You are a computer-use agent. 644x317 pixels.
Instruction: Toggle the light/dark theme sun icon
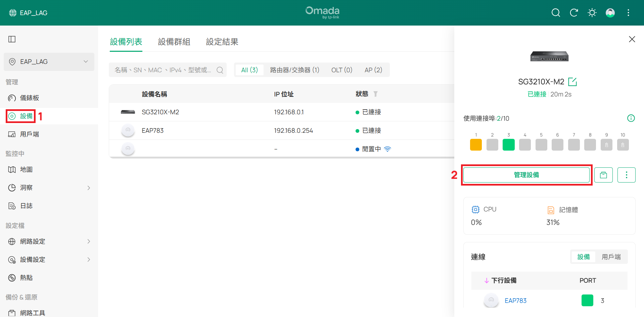coord(592,13)
